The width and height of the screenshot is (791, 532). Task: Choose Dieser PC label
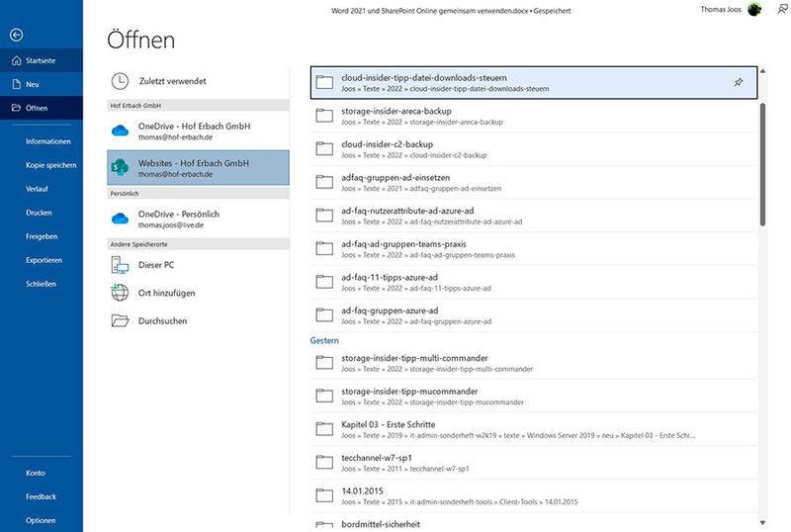156,265
